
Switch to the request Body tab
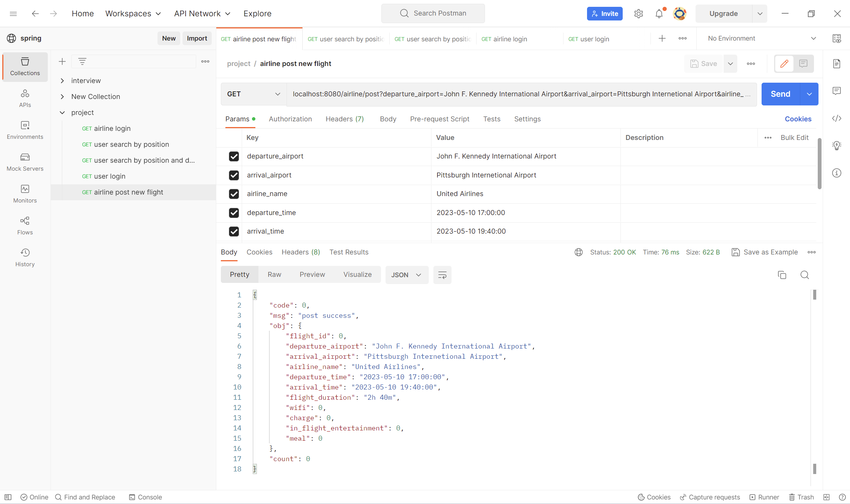[388, 119]
